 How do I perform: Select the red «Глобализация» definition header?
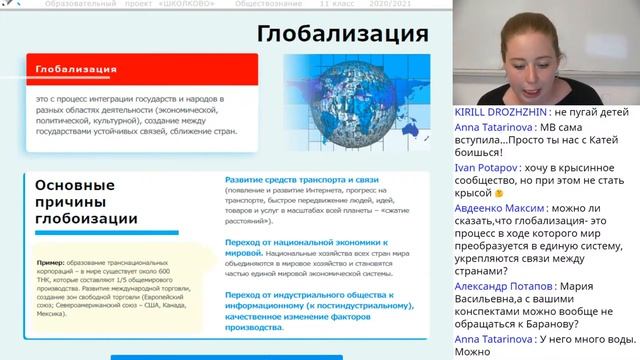click(x=142, y=69)
